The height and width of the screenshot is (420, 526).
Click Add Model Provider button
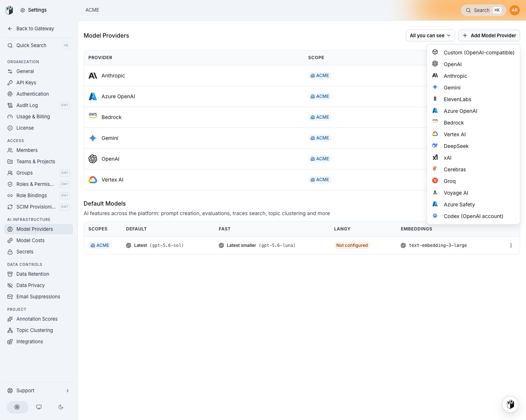(489, 35)
